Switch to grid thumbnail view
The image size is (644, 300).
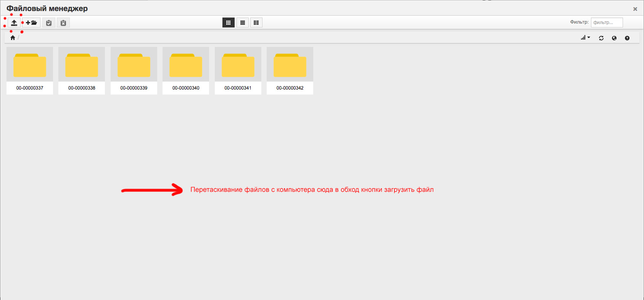[228, 23]
